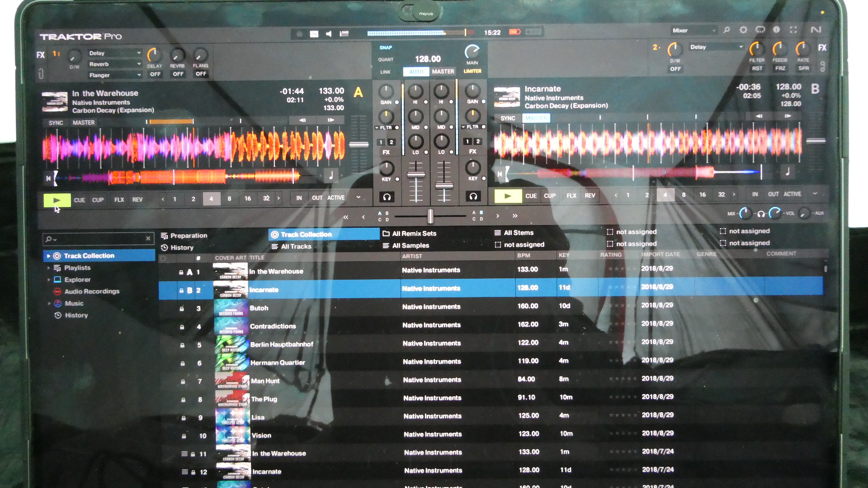Toggle Deck A MASTER
This screenshot has height=488, width=868.
[84, 122]
